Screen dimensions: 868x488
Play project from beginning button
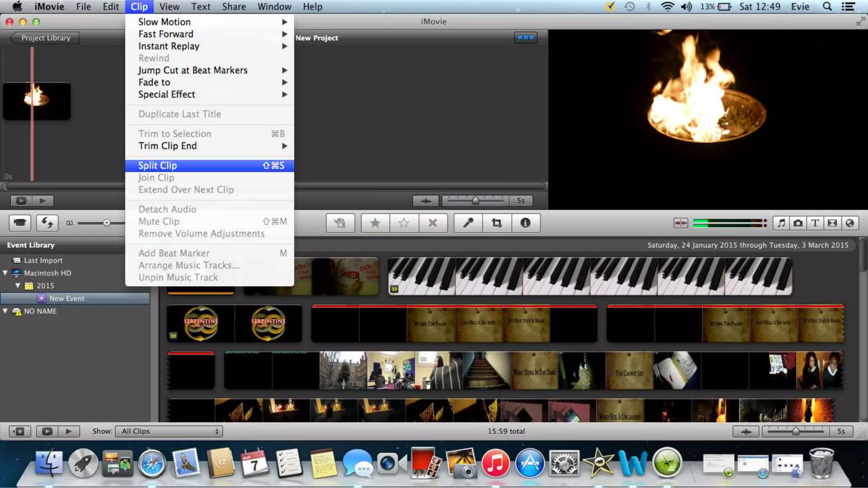pyautogui.click(x=43, y=201)
